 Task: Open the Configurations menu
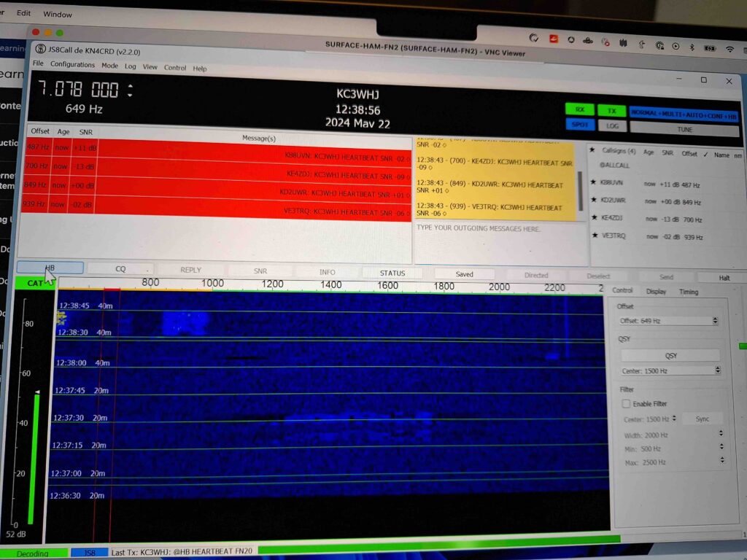(x=72, y=64)
